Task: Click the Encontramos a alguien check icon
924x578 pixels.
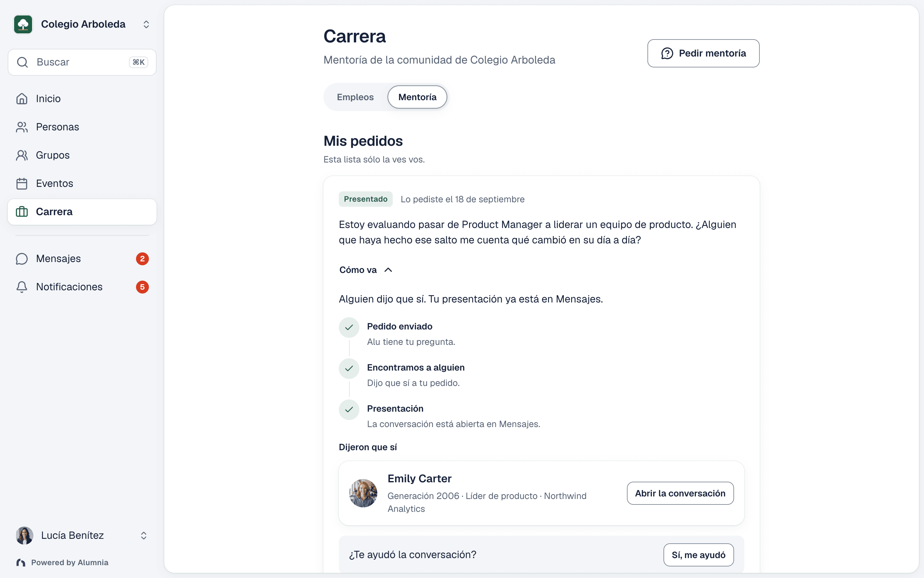Action: (x=349, y=369)
